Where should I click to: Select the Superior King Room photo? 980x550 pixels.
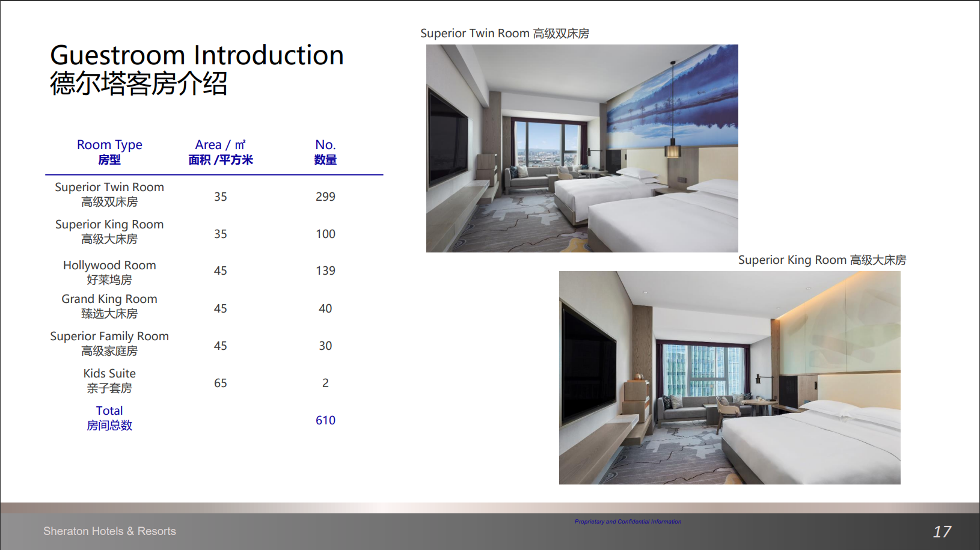tap(730, 377)
